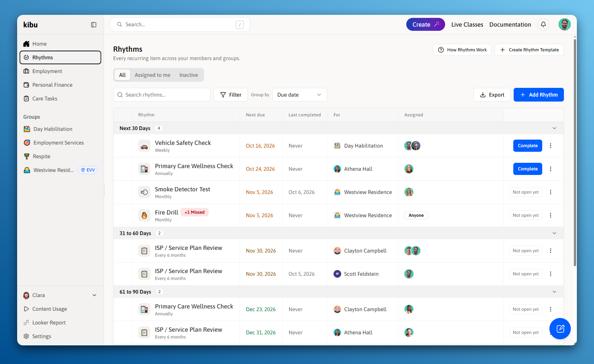
Task: Open the Group by Due date dropdown
Action: coord(300,95)
